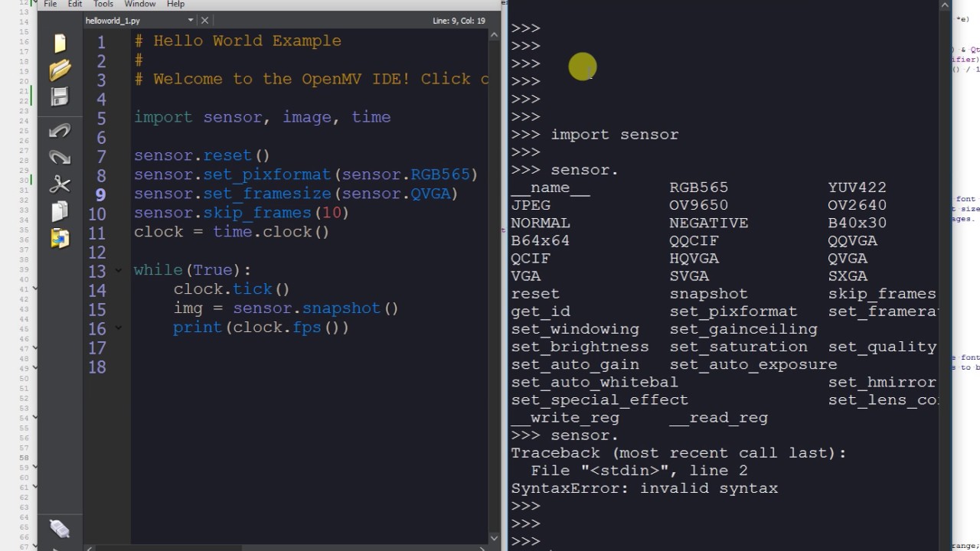The height and width of the screenshot is (551, 980).
Task: Click "NEGATIVE" in the terminal completion list
Action: pos(708,223)
